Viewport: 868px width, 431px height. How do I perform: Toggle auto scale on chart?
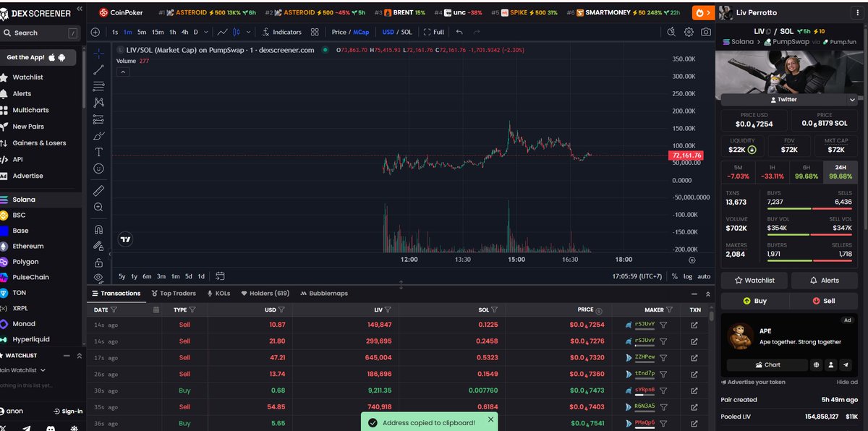click(x=704, y=276)
